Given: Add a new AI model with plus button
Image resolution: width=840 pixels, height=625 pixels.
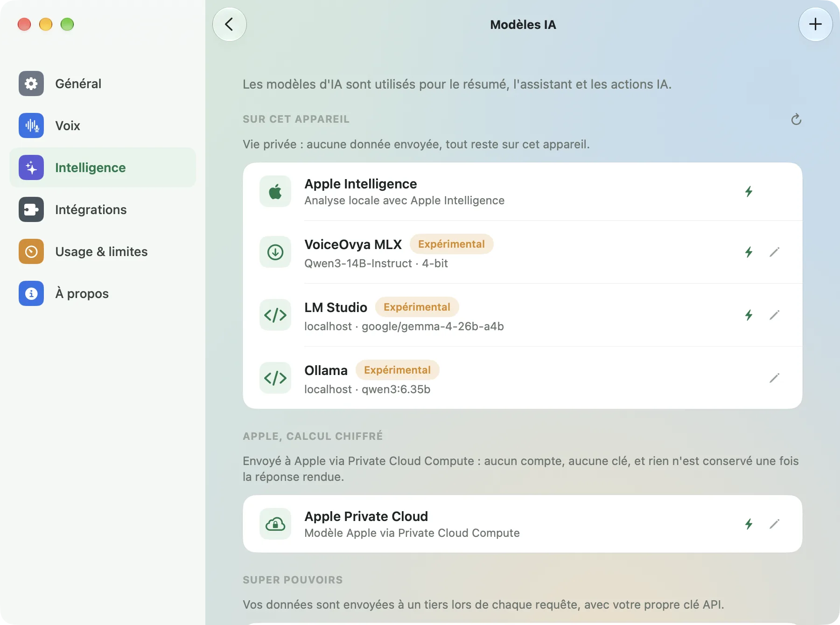Looking at the screenshot, I should 815,24.
